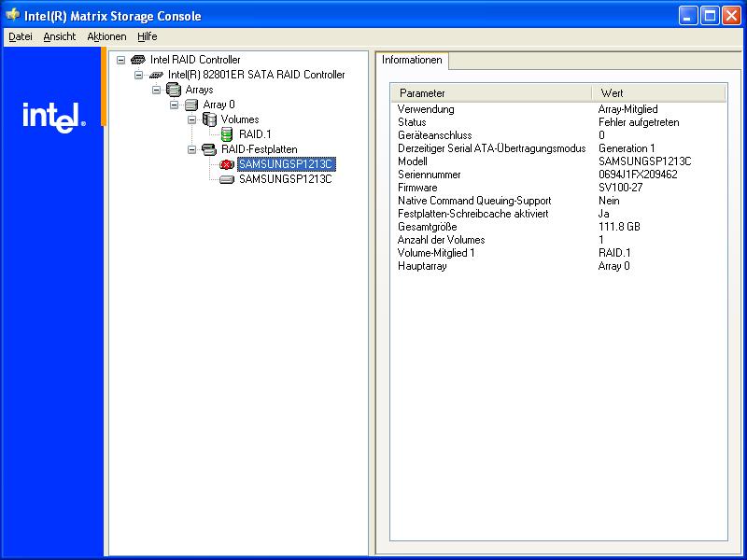Select the Informationen tab
The width and height of the screenshot is (747, 560).
click(412, 60)
